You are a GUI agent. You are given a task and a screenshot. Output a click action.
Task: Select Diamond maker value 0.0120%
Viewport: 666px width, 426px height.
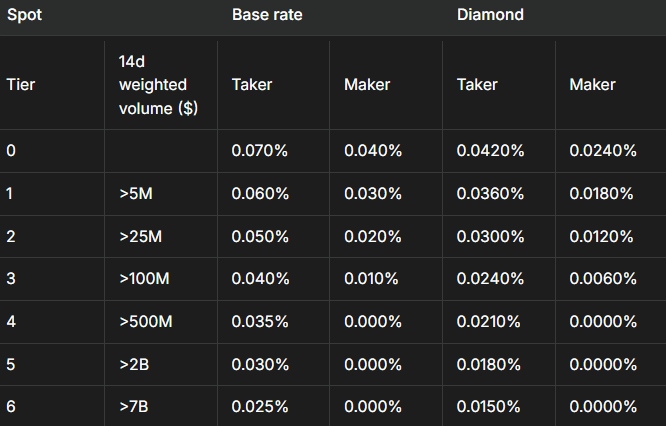601,237
